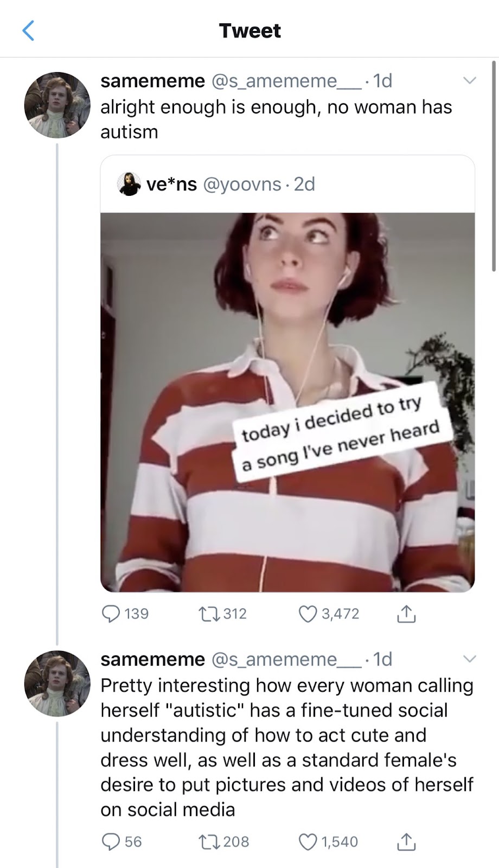Reply to the second tweet with 56 replies
The height and width of the screenshot is (868, 499).
[111, 841]
